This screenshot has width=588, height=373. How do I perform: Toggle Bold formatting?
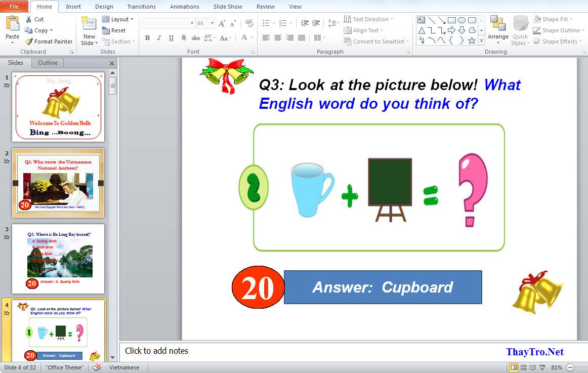click(x=147, y=38)
